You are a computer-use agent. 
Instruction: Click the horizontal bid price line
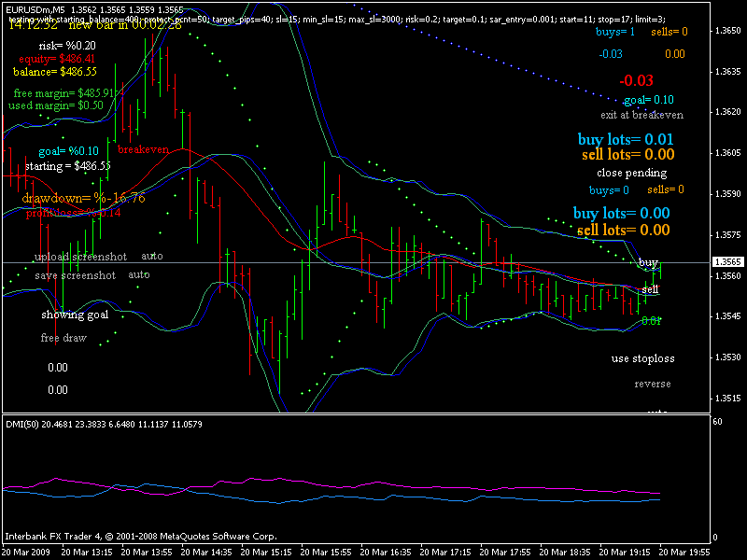356,263
